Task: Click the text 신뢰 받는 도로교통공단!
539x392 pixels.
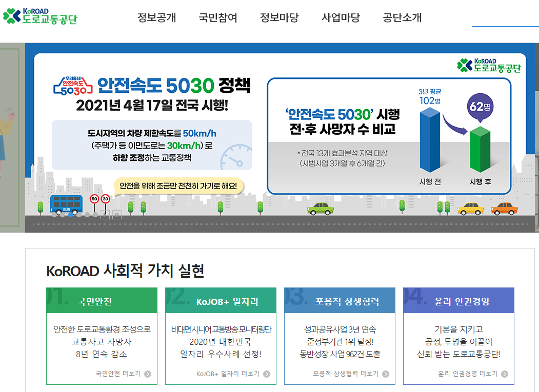Action: tap(458, 354)
